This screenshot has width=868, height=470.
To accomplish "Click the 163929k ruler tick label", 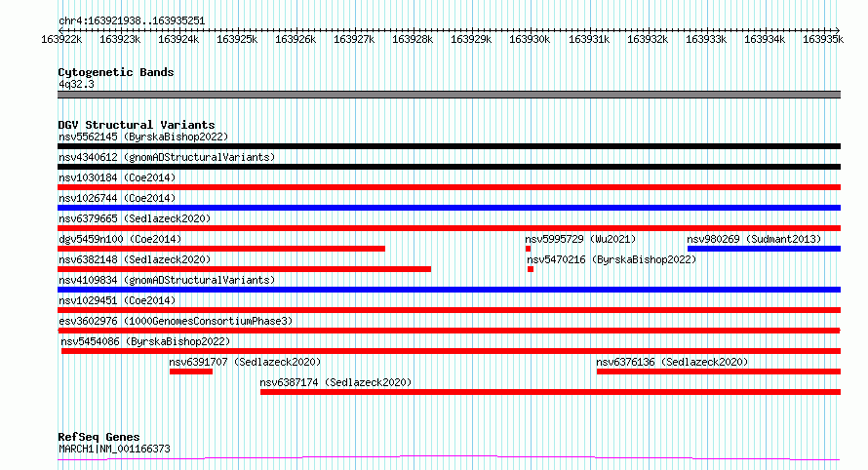I will pos(471,40).
